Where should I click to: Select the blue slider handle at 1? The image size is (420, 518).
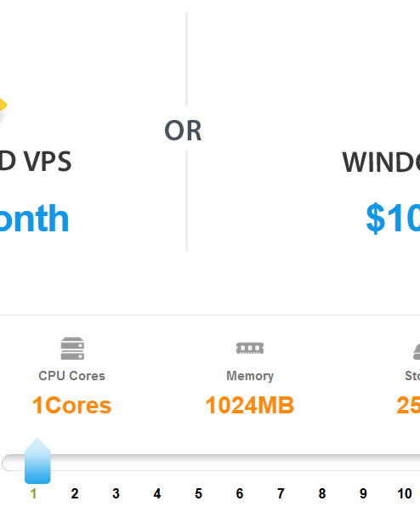pyautogui.click(x=37, y=461)
